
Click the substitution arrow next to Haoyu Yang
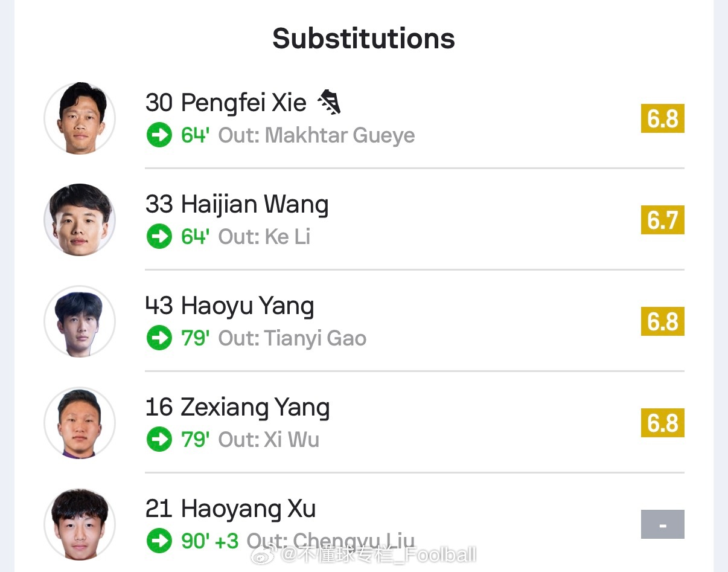tap(159, 338)
